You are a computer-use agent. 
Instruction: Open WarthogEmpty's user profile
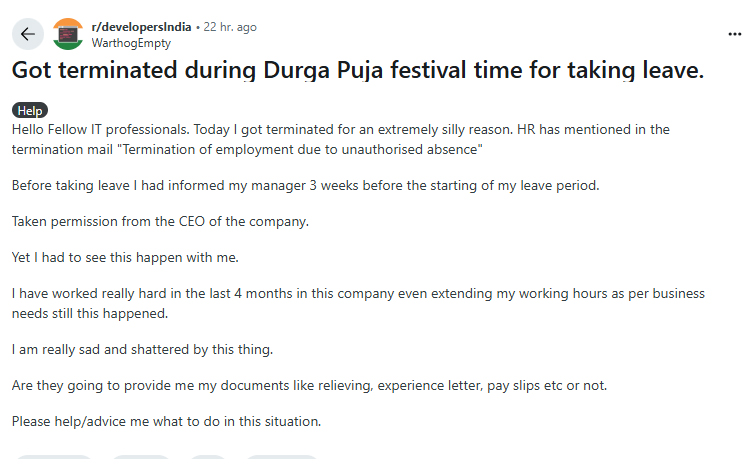[x=130, y=43]
